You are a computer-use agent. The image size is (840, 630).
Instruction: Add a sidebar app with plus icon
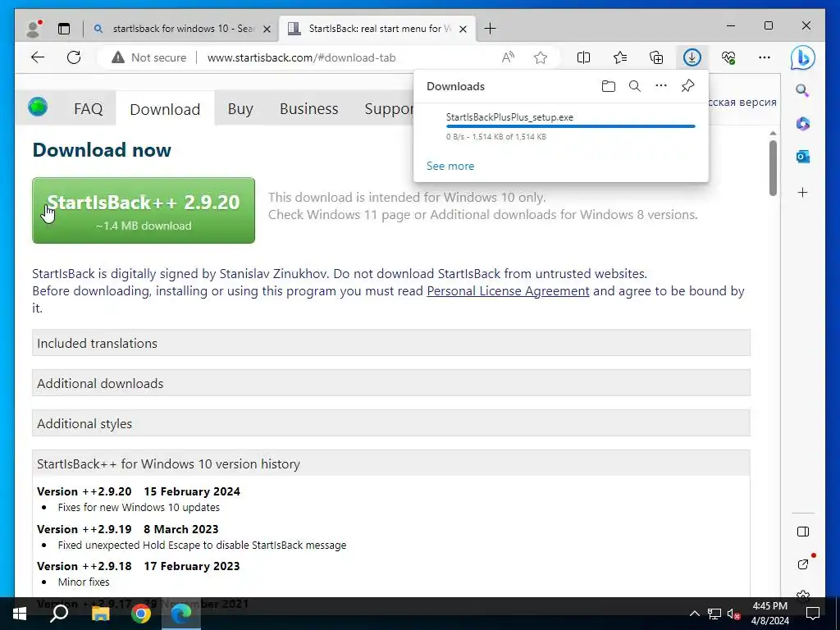(802, 192)
